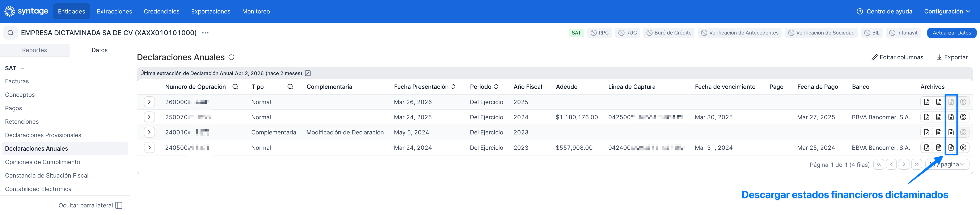Screen dimensions: 980x215
Task: Toggle the RUG data source badge
Action: coord(627,33)
